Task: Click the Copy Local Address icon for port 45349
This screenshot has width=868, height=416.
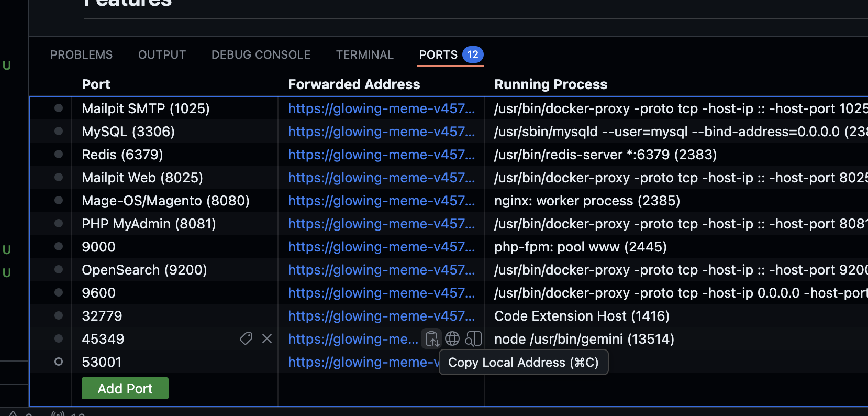Action: tap(432, 339)
